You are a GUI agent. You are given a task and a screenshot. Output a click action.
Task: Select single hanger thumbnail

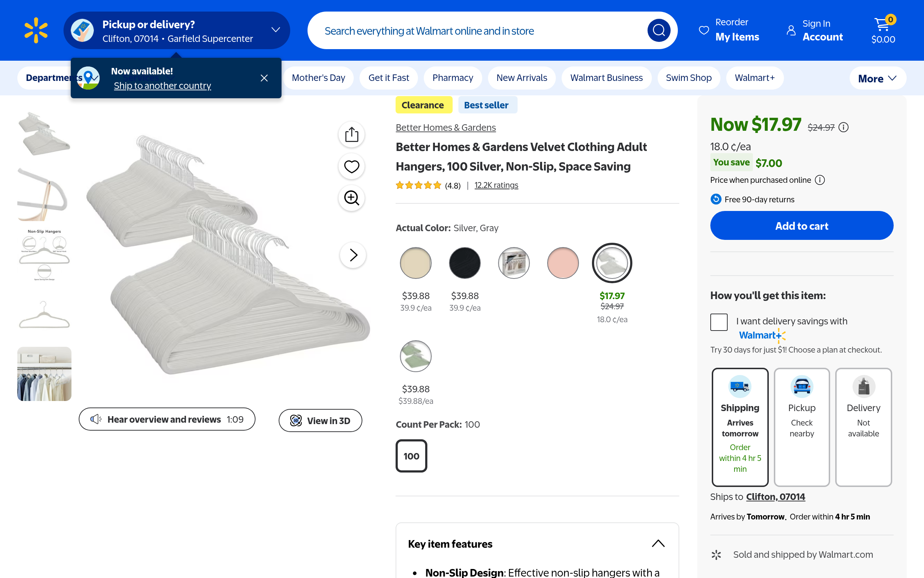44,314
